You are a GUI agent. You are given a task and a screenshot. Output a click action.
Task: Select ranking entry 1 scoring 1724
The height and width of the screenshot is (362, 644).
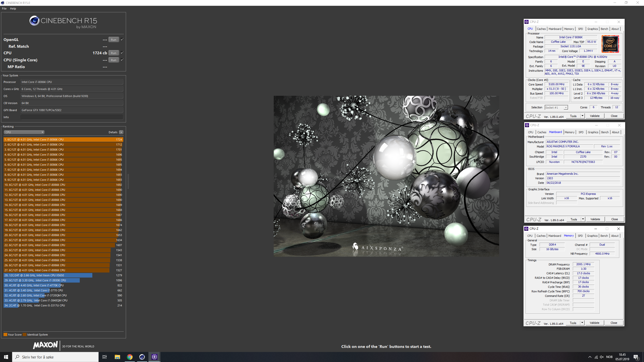pos(63,140)
